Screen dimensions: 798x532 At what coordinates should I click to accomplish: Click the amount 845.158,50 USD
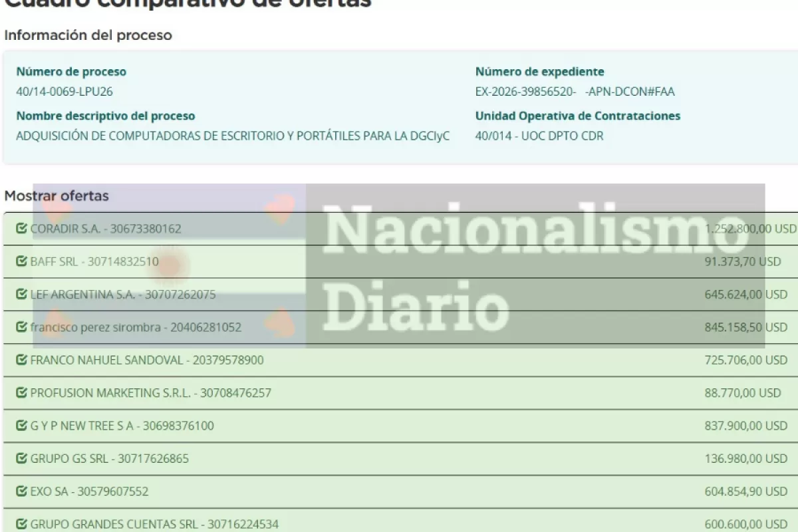(746, 327)
